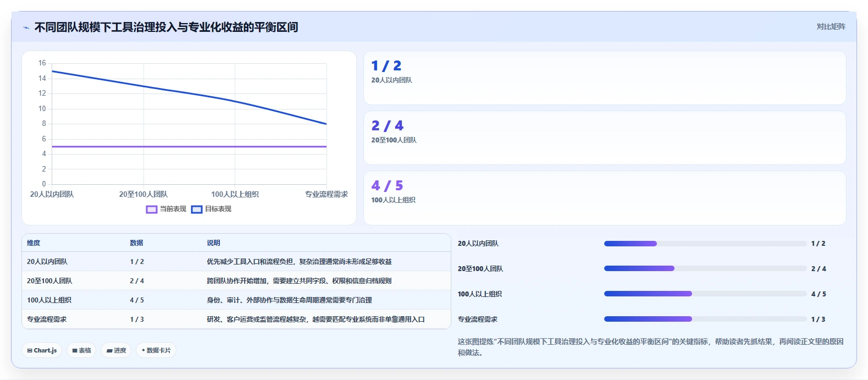
Task: Select the 表格 tag chip
Action: pos(81,350)
